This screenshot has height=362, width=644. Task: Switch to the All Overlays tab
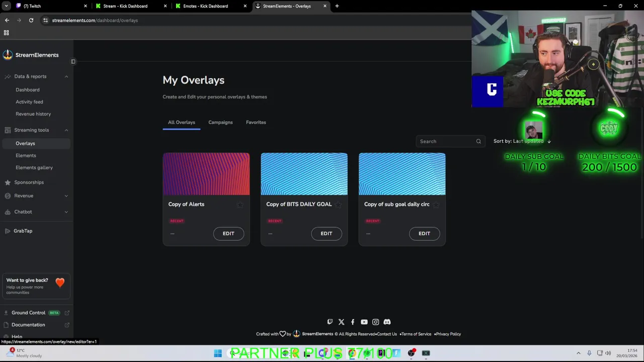(x=181, y=122)
